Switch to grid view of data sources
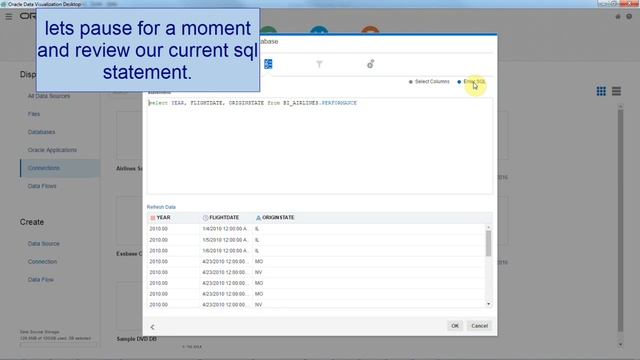The image size is (640, 360). click(x=601, y=91)
